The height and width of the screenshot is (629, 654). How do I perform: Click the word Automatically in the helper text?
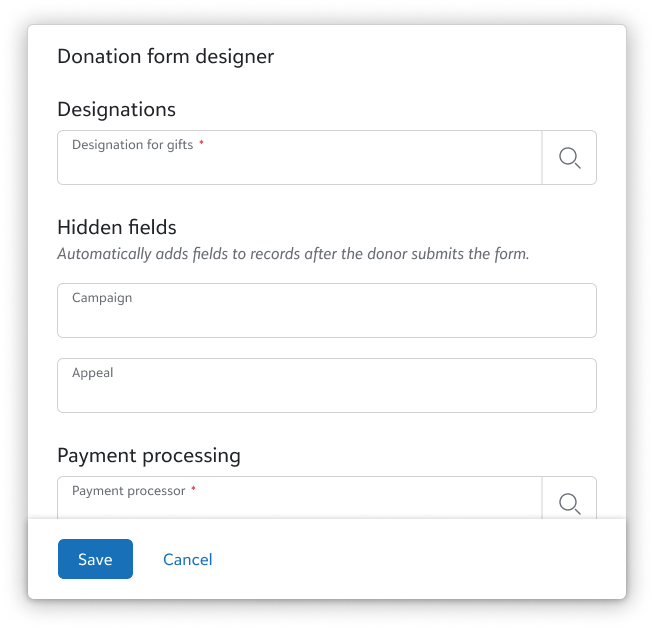tap(101, 254)
